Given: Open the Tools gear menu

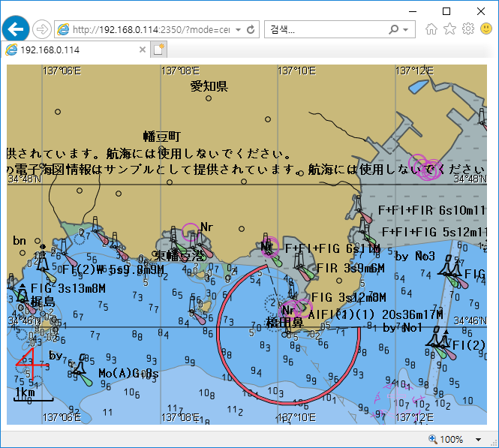Looking at the screenshot, I should 467,29.
